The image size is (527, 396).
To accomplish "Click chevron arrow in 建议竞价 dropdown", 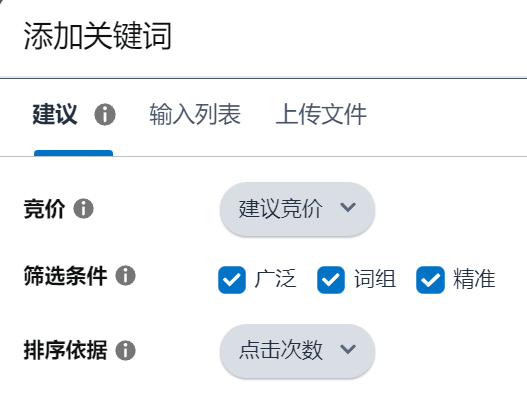I will point(348,207).
